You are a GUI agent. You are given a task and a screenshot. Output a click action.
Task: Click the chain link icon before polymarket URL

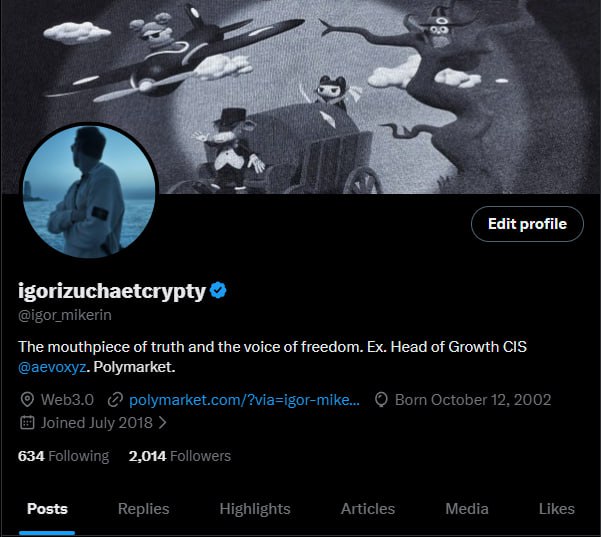point(115,400)
